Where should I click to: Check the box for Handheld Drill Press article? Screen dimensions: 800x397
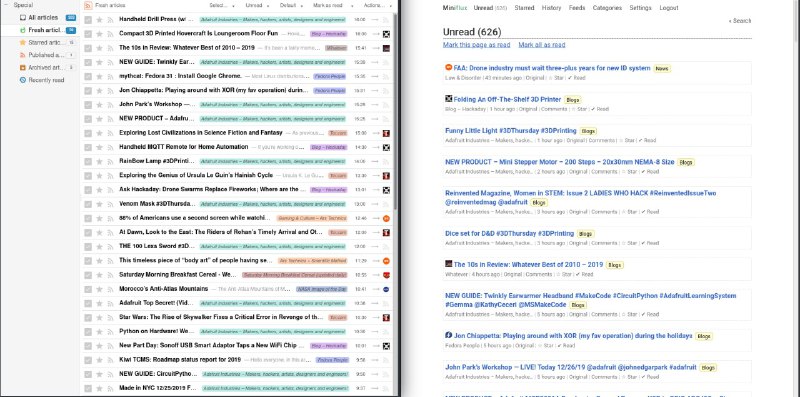tap(88, 19)
